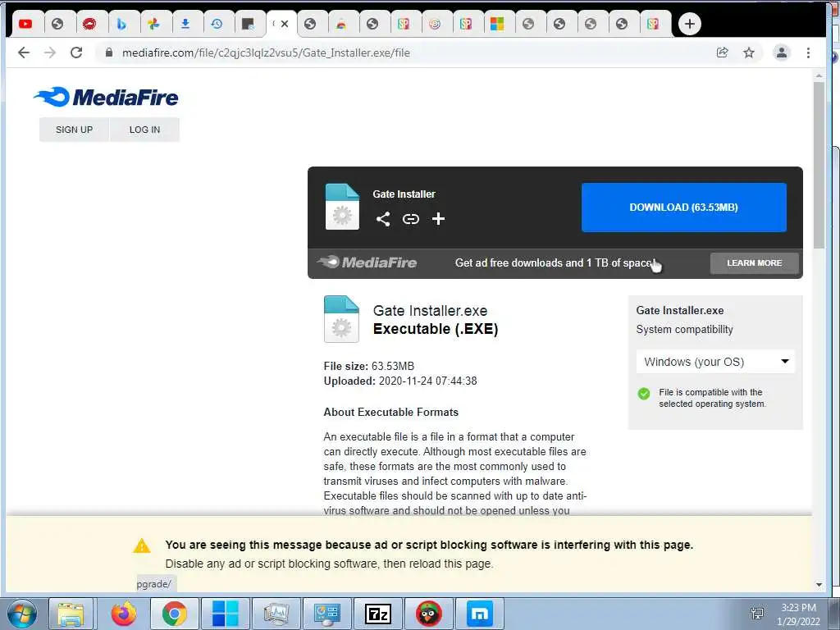The image size is (840, 630).
Task: Click 'System compatibility' label
Action: click(685, 330)
